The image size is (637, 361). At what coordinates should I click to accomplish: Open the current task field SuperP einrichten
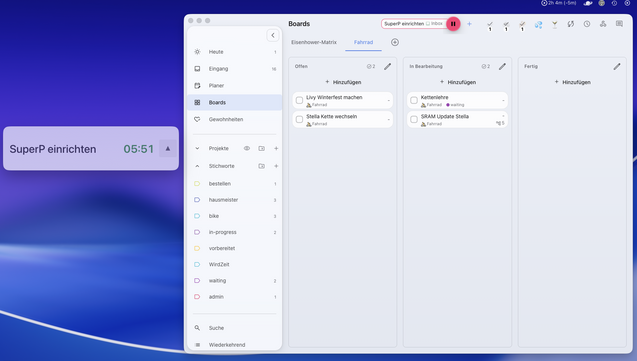pyautogui.click(x=414, y=24)
